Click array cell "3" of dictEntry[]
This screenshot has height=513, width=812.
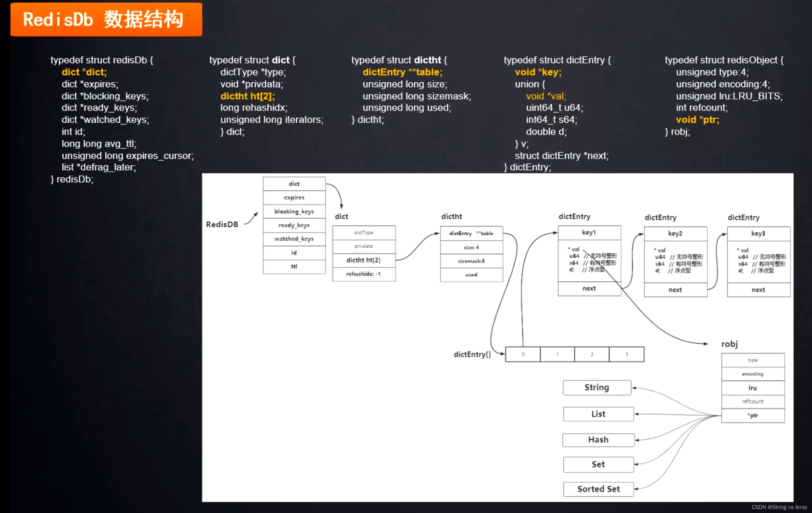click(627, 355)
